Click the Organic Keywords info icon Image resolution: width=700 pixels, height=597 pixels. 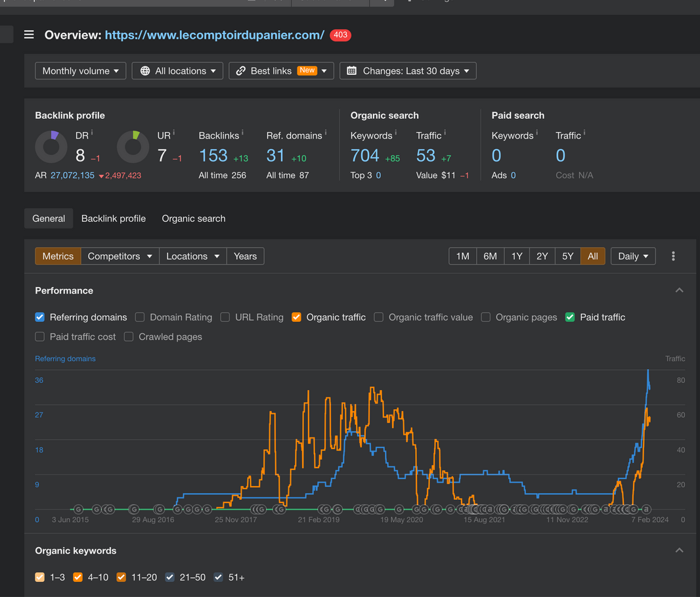395,133
